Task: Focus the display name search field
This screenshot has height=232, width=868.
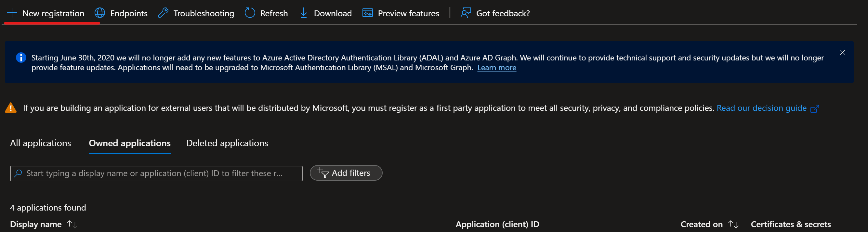Action: 158,174
